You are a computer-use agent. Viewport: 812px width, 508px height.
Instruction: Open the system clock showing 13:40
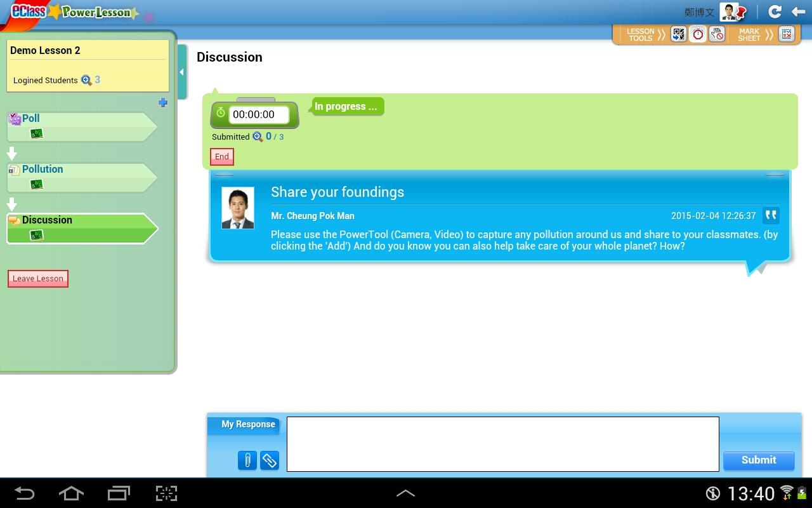click(751, 493)
